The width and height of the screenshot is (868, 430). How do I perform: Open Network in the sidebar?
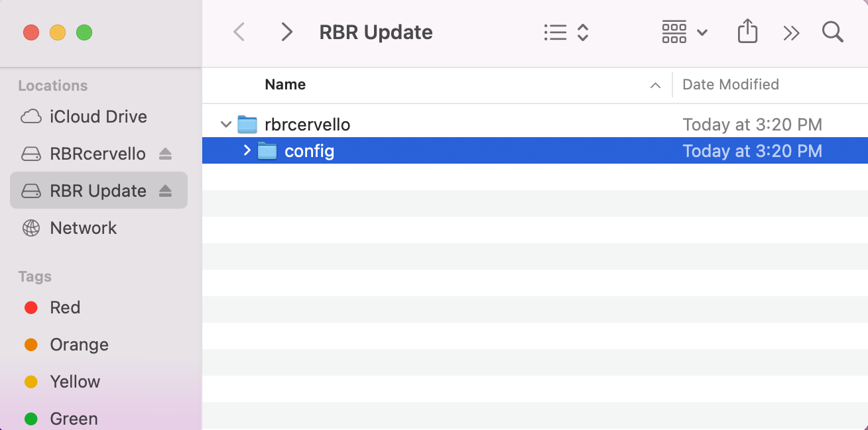point(83,228)
